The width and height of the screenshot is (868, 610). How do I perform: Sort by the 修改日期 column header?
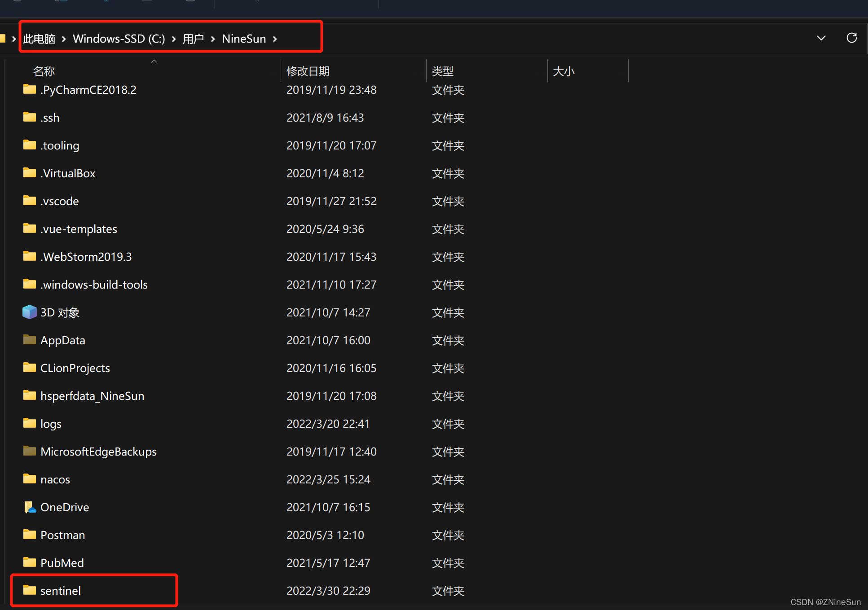click(x=308, y=71)
